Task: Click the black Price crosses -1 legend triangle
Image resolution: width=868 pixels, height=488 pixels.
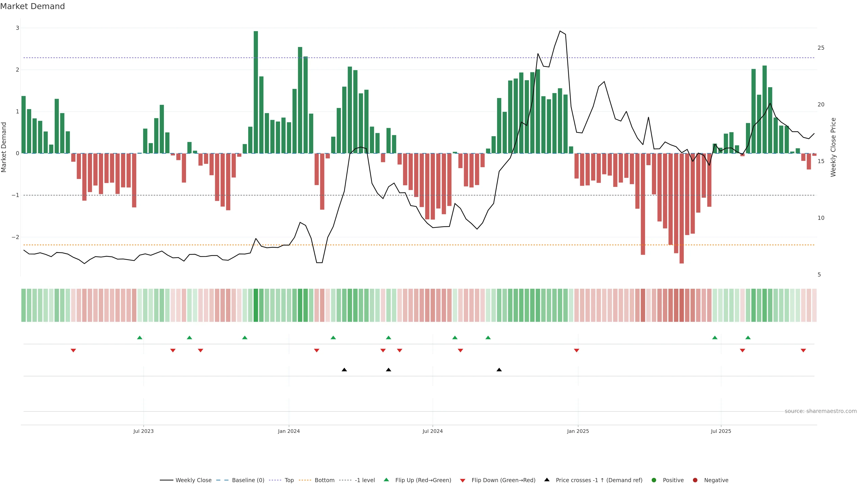Action: pos(547,480)
